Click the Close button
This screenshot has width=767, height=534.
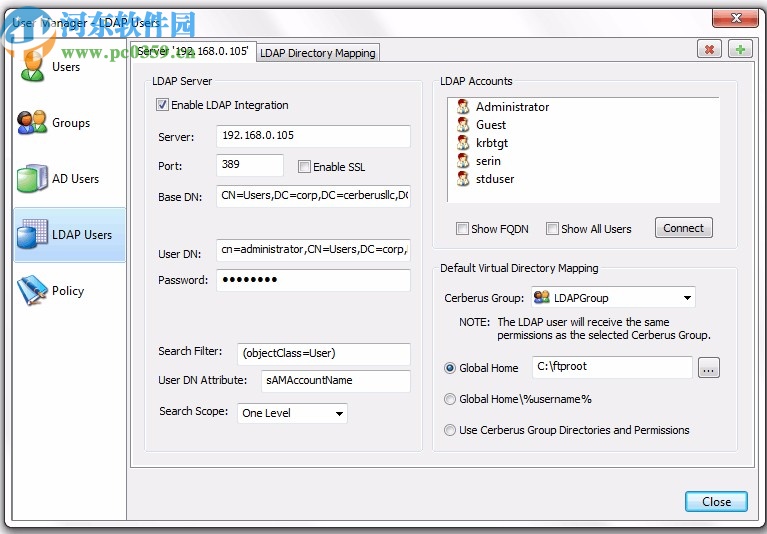(716, 502)
